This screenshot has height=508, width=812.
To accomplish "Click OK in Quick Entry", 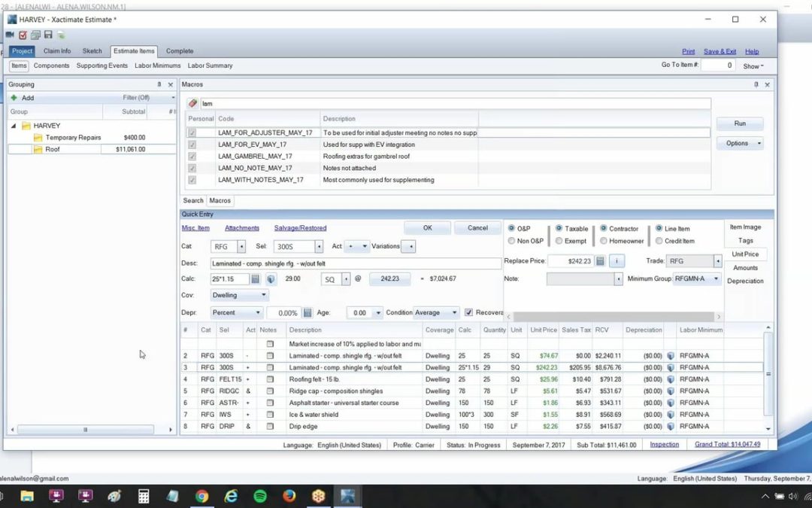I will (427, 228).
